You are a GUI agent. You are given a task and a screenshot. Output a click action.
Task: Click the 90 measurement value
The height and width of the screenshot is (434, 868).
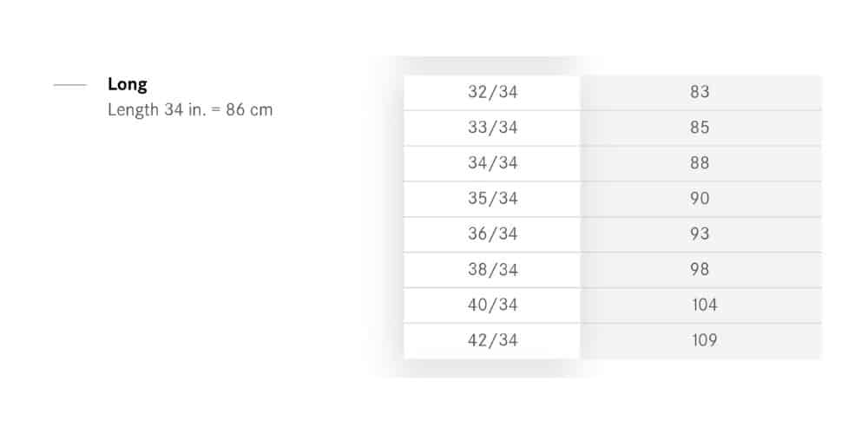(x=700, y=199)
